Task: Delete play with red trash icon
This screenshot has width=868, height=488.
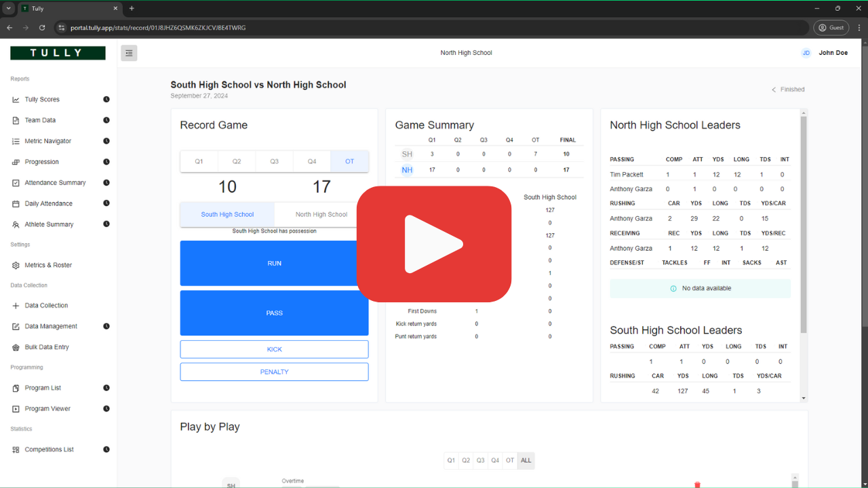Action: point(697,485)
